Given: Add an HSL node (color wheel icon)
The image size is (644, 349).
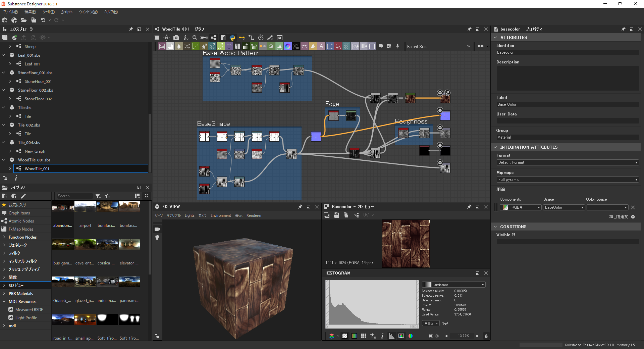Looking at the screenshot, I should [288, 46].
